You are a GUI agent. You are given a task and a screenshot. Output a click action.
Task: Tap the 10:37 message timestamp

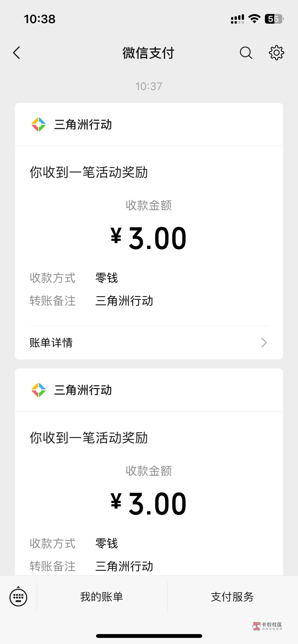click(x=149, y=86)
